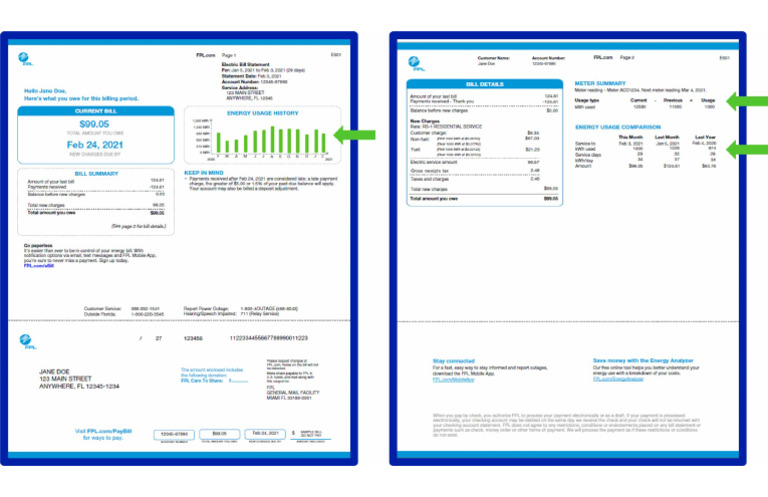Open the FPL.com/eBill paperless link
Viewport: 768px width, 497px height.
tap(39, 266)
